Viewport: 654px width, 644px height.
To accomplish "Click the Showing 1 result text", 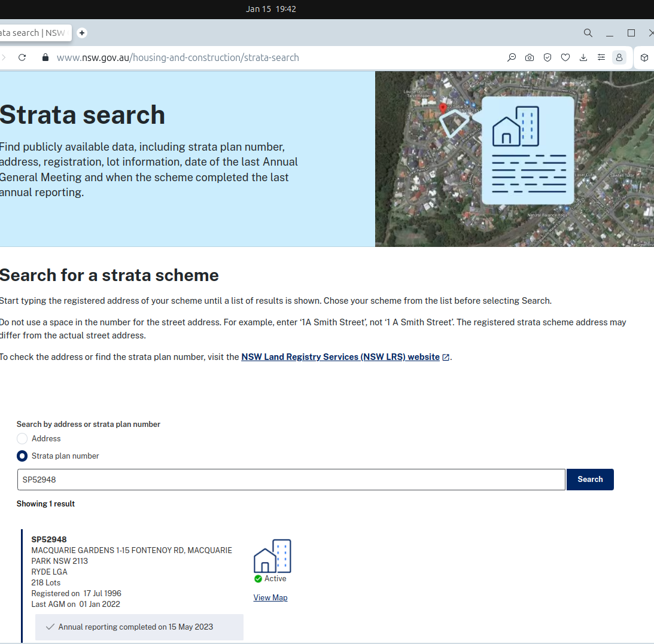I will (45, 503).
